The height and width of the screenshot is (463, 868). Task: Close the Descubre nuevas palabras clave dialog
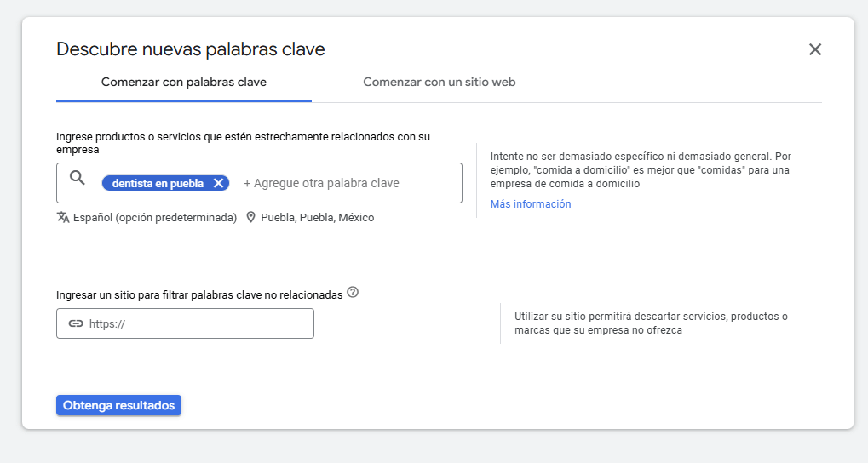coord(815,49)
